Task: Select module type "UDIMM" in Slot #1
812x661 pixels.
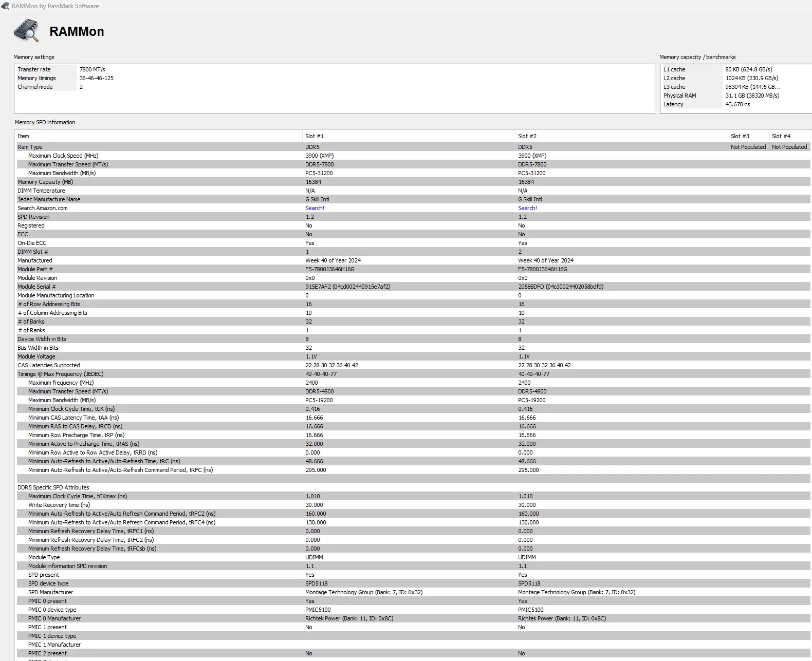Action: coord(315,557)
